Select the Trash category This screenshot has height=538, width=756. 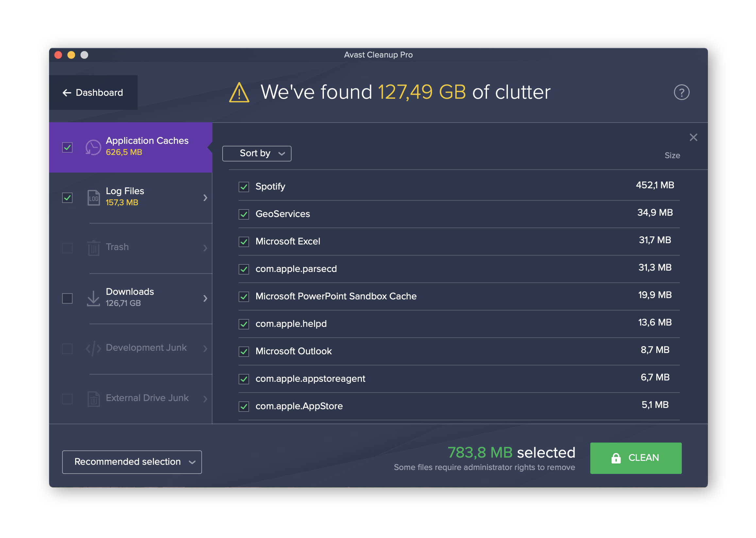130,248
